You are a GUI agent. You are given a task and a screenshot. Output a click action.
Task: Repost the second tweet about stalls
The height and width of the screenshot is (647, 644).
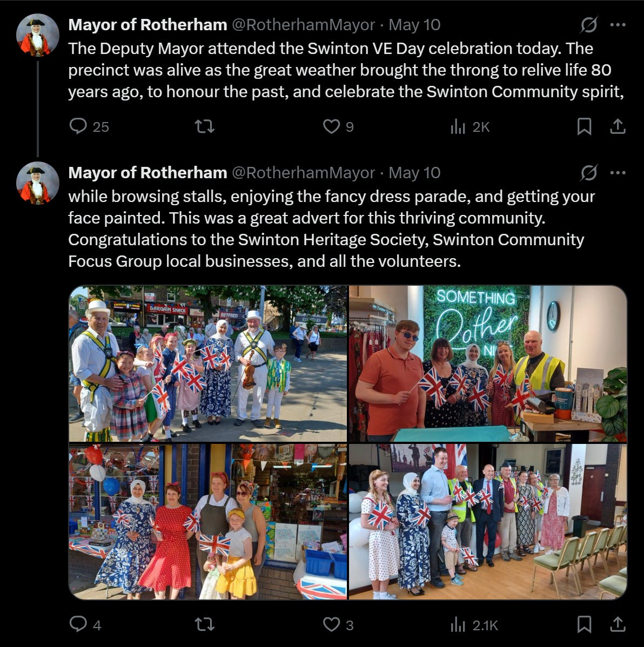pyautogui.click(x=204, y=624)
